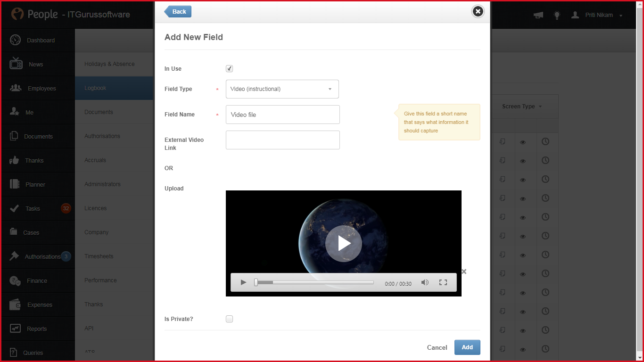Screen dimensions: 644x362
Task: Click the video seek bar
Action: click(314, 282)
